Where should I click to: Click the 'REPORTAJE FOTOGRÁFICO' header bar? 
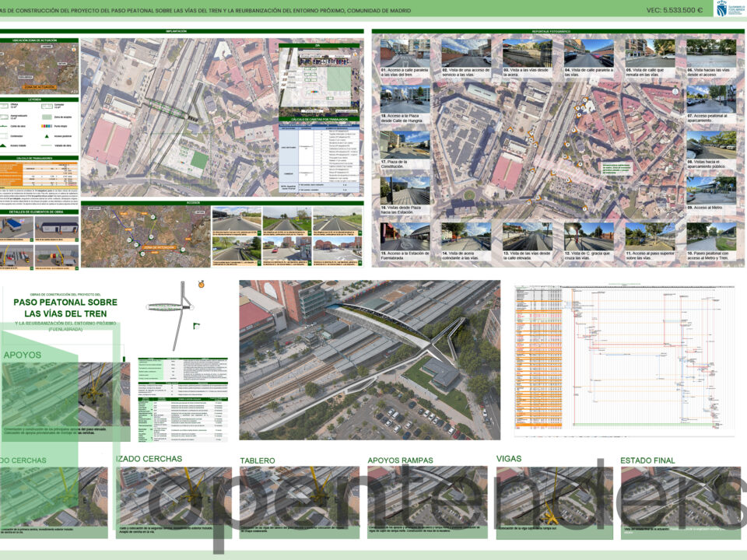557,31
